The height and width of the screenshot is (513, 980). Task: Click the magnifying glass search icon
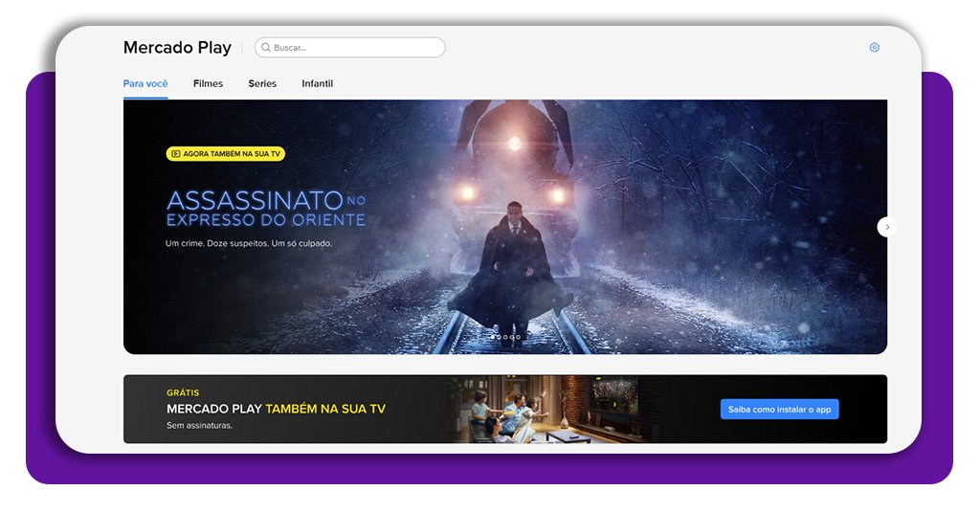[x=266, y=48]
